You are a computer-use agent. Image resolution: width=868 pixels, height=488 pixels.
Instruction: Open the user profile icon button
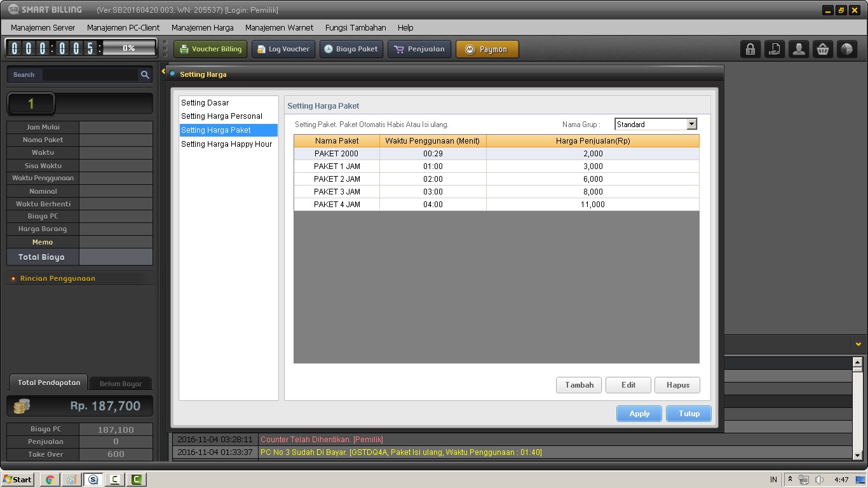[799, 49]
